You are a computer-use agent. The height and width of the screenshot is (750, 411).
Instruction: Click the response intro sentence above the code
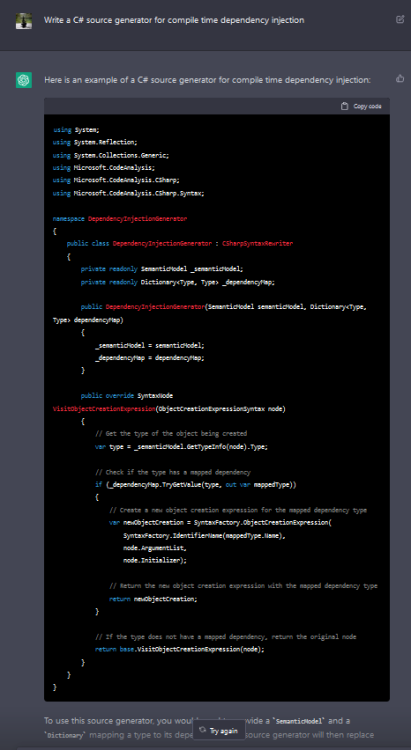207,80
